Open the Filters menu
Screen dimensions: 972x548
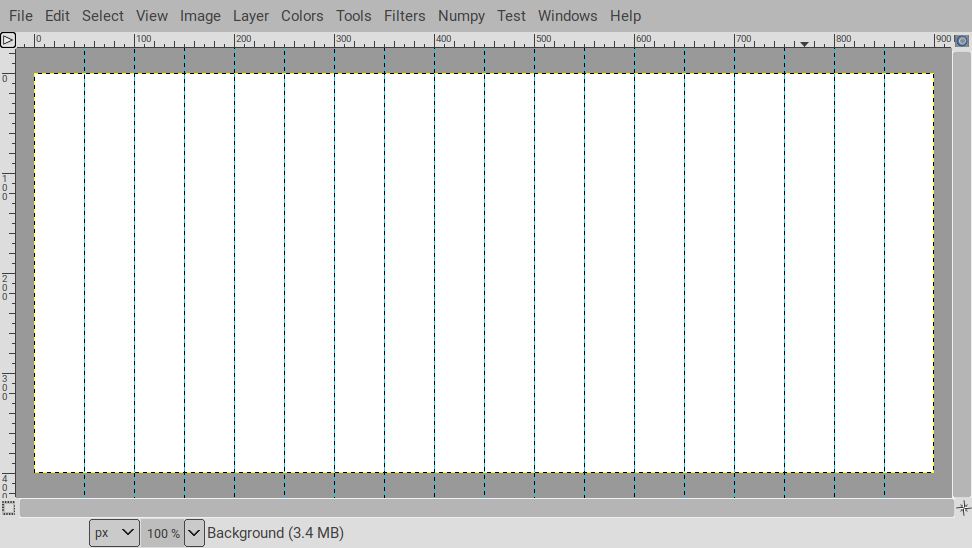tap(404, 15)
